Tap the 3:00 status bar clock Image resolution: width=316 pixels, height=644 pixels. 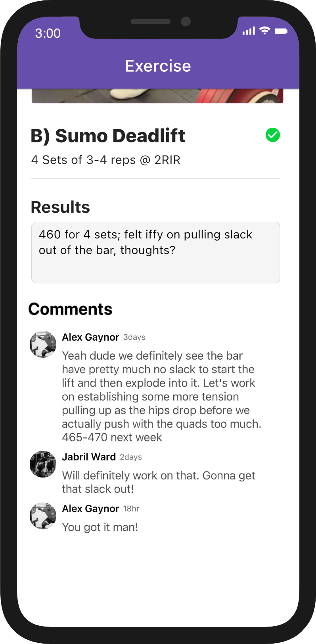pos(48,33)
